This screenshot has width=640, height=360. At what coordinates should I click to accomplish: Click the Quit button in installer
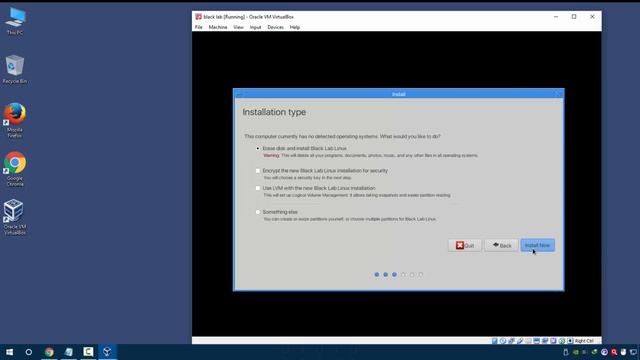[464, 245]
